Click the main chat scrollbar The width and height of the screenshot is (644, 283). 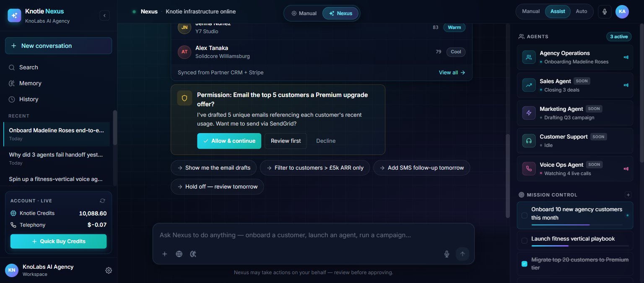pos(508,176)
